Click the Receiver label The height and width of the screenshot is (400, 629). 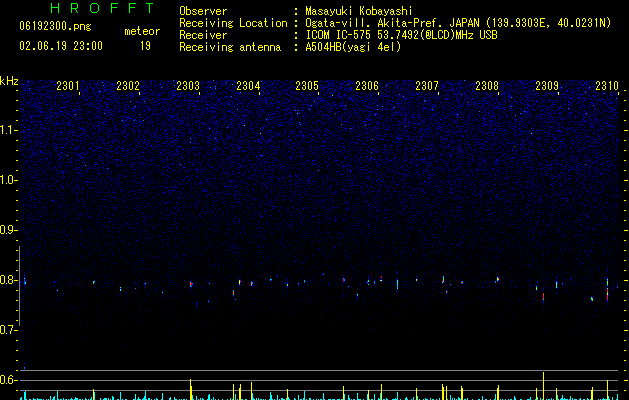pyautogui.click(x=203, y=35)
